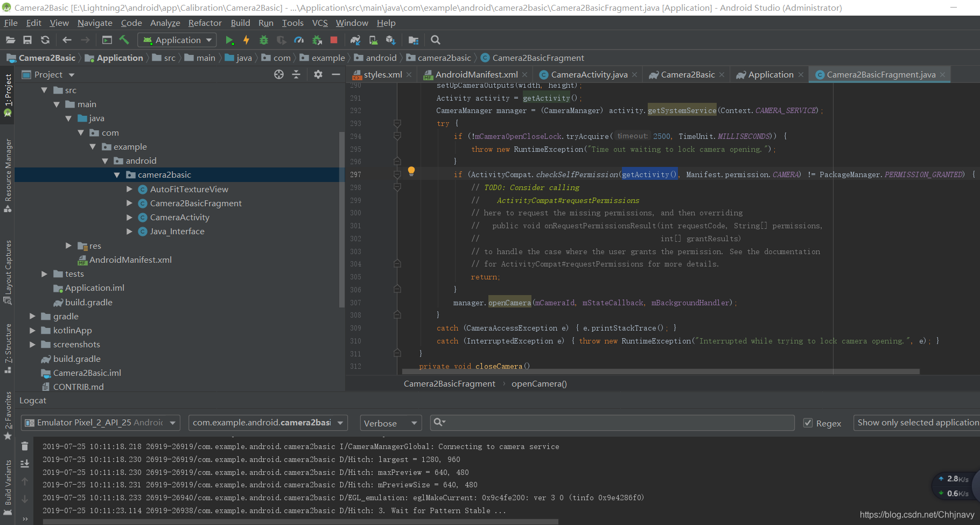Apply changes with the lightning bolt icon
This screenshot has width=980, height=525.
(246, 40)
